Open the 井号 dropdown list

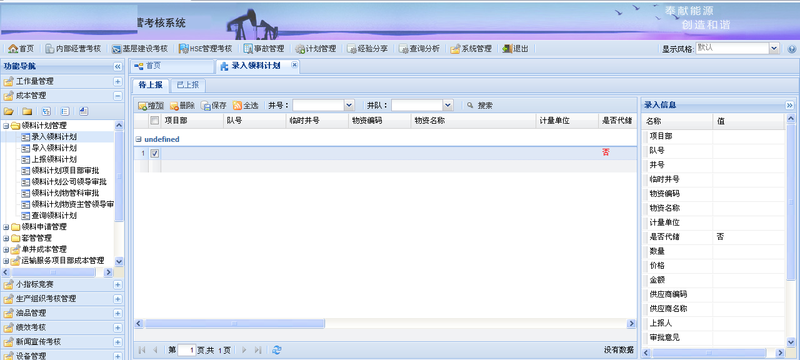349,106
